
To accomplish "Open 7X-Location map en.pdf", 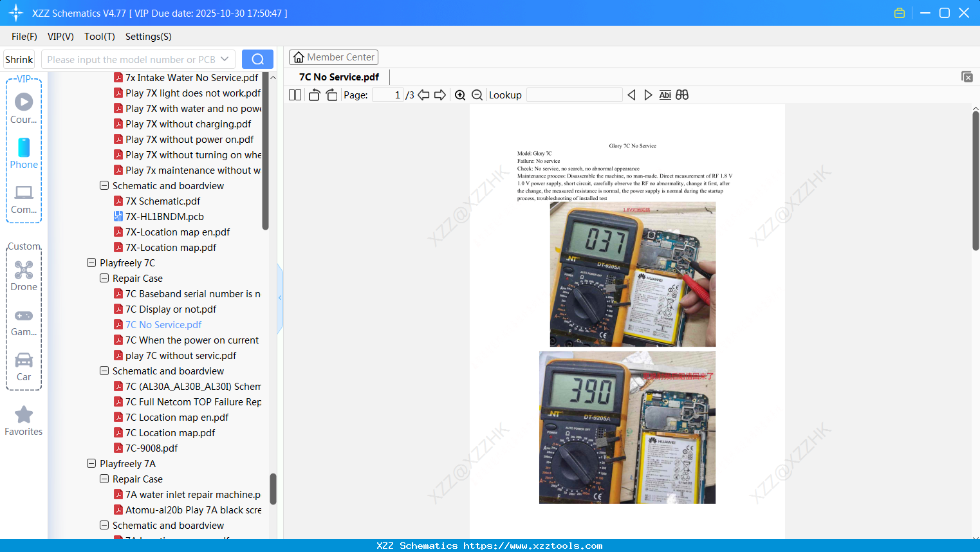I will pos(172,232).
